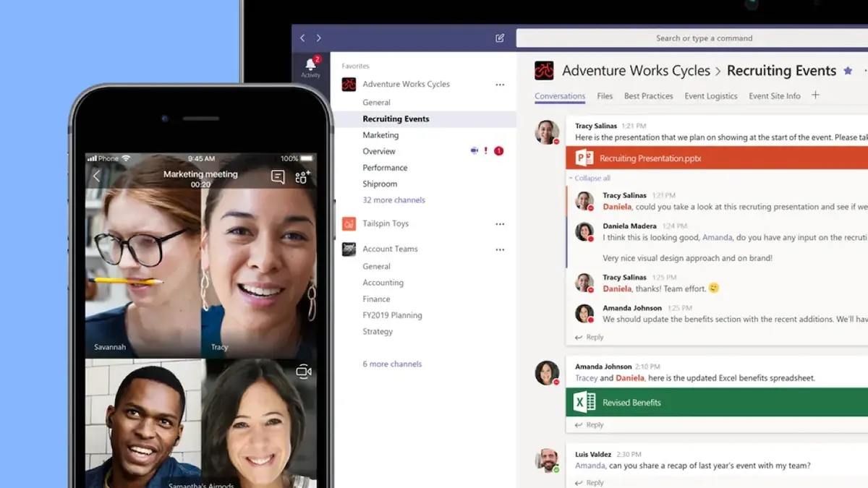The width and height of the screenshot is (868, 488).
Task: Click Amanda Johnson avatar on 2:10 PM post
Action: point(547,373)
